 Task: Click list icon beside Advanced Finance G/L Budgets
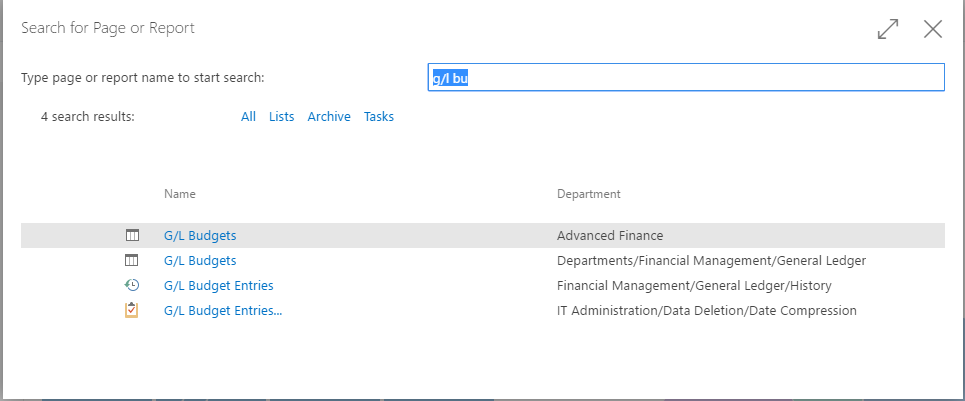coord(132,236)
